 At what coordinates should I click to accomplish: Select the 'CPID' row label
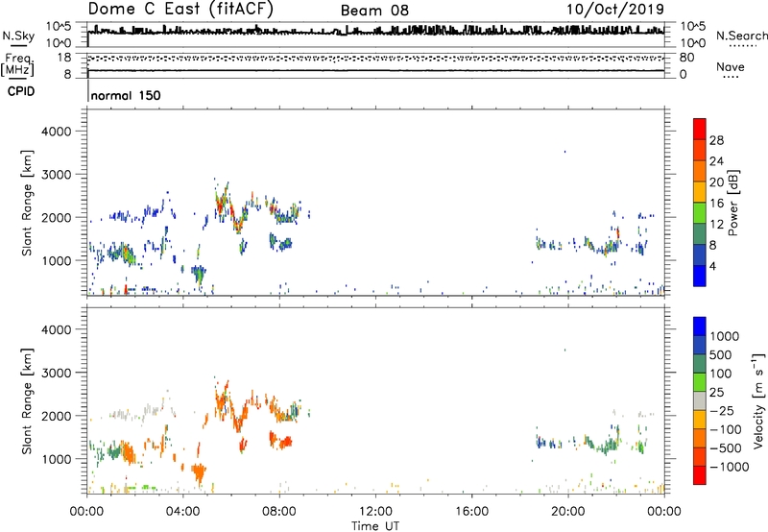point(21,91)
